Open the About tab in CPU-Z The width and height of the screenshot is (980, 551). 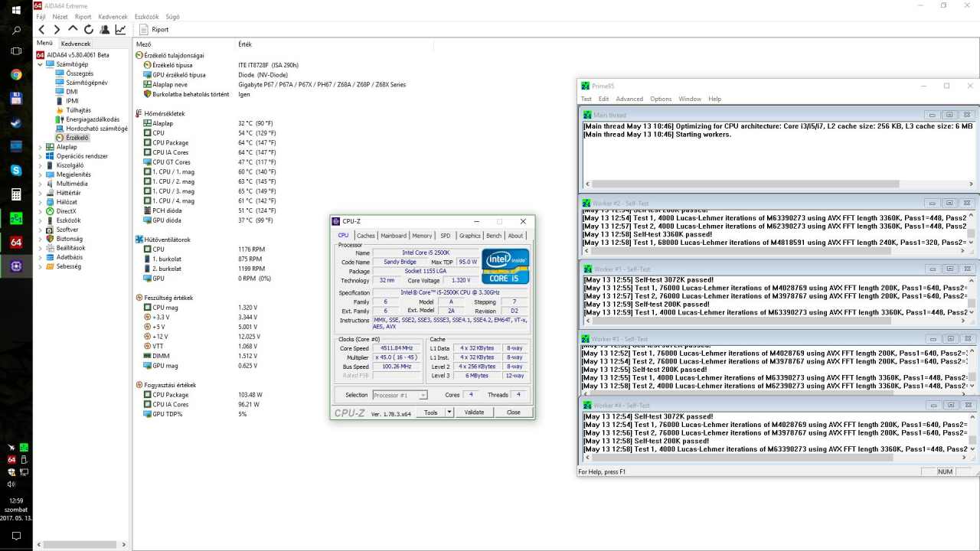click(x=516, y=236)
